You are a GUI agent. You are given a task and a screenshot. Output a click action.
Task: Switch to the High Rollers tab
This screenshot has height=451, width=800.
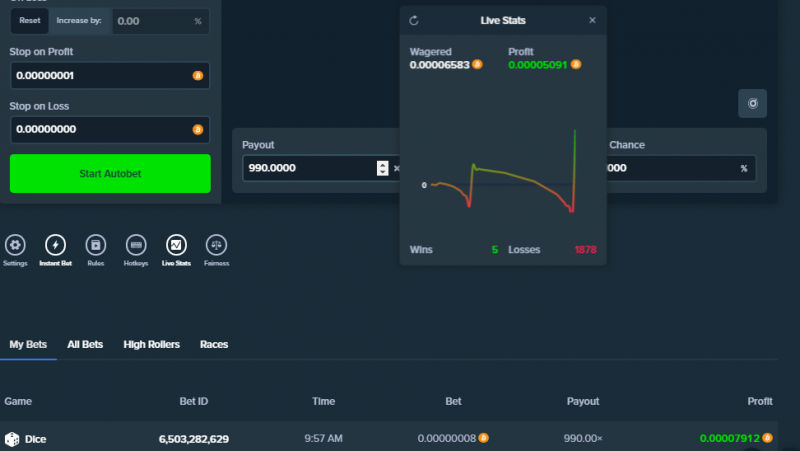(x=152, y=344)
